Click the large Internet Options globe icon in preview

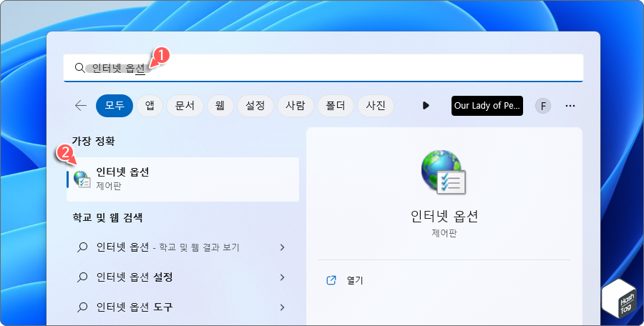coord(444,172)
